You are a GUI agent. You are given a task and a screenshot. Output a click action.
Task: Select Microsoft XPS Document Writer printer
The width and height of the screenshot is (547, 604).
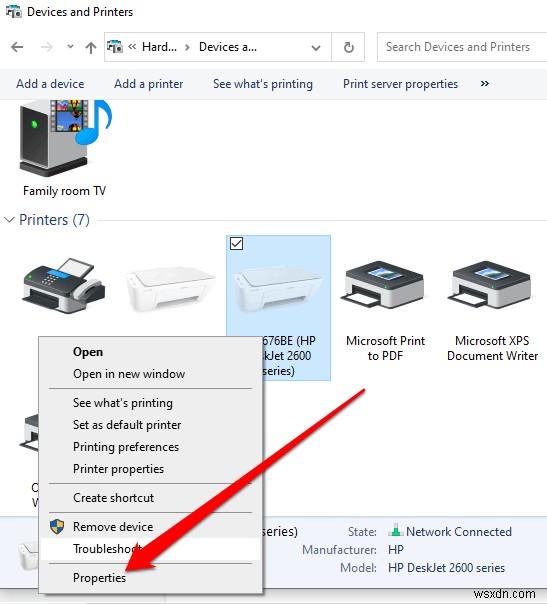pos(492,311)
